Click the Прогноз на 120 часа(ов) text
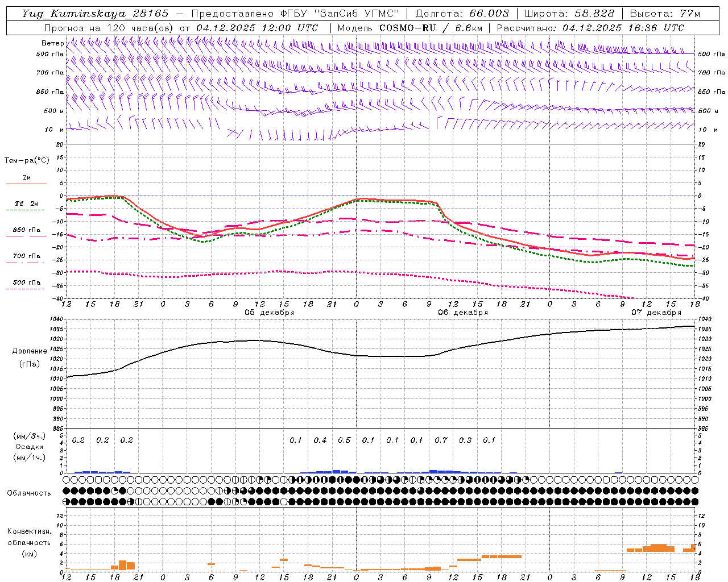The width and height of the screenshot is (728, 582). 109,28
